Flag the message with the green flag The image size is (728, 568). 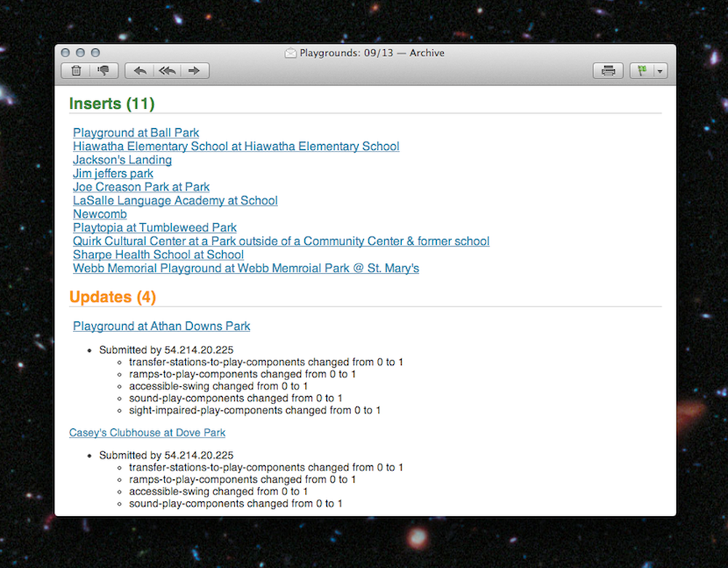click(x=642, y=71)
